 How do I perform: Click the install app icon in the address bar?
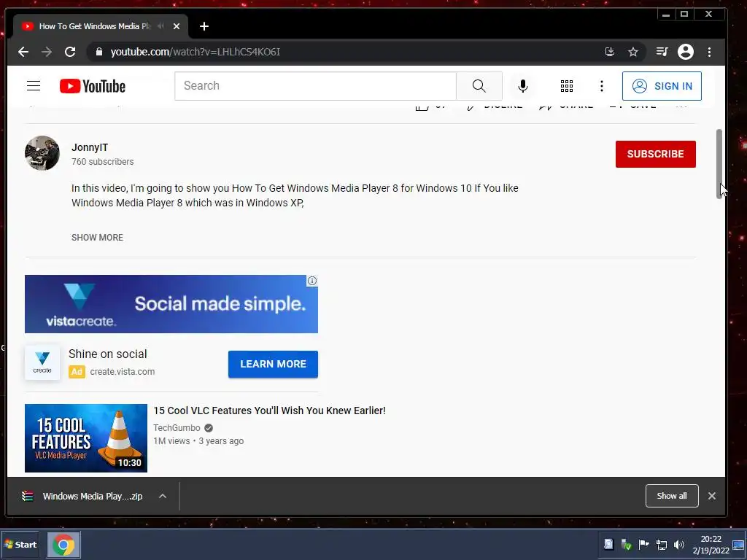point(609,52)
